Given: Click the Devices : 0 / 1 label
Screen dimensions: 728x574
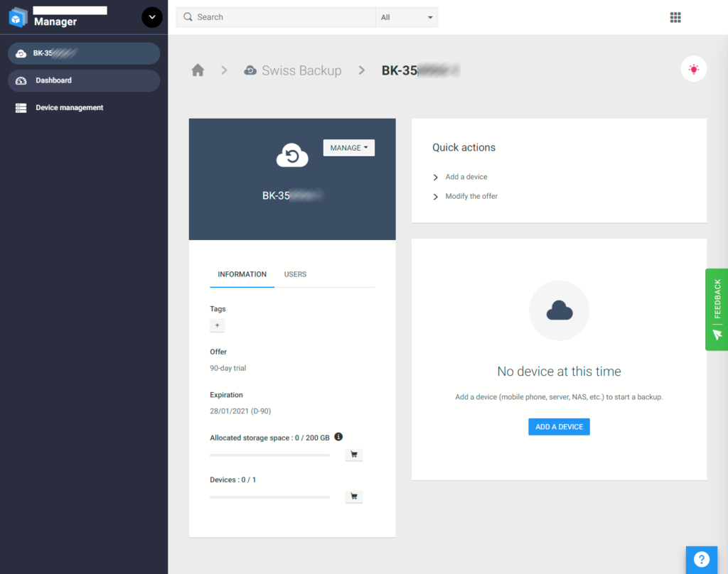Looking at the screenshot, I should click(x=232, y=480).
